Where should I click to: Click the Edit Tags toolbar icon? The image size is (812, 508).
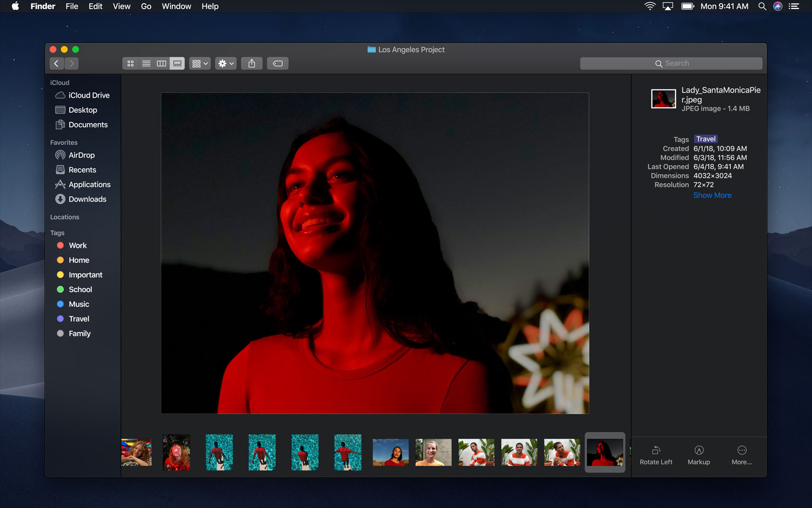click(x=277, y=63)
